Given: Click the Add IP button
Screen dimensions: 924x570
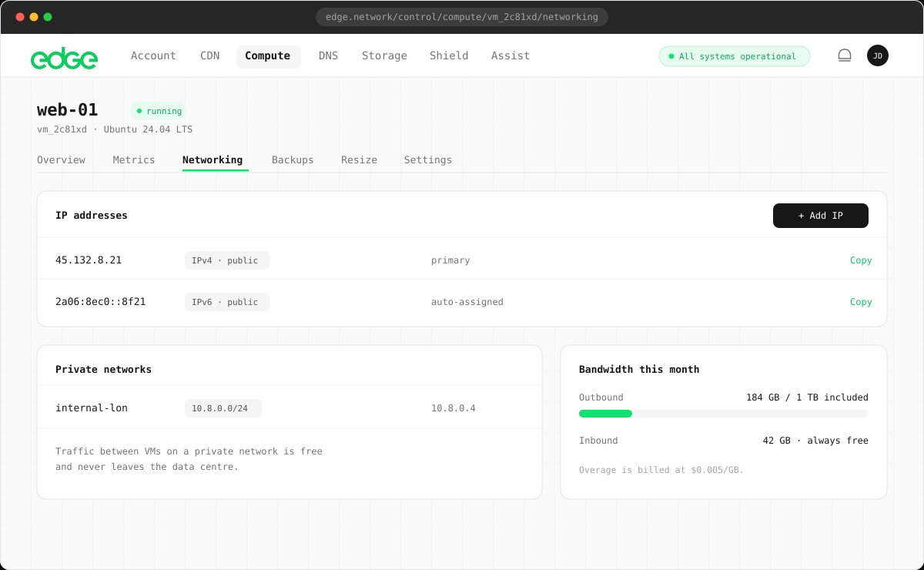Looking at the screenshot, I should [821, 216].
